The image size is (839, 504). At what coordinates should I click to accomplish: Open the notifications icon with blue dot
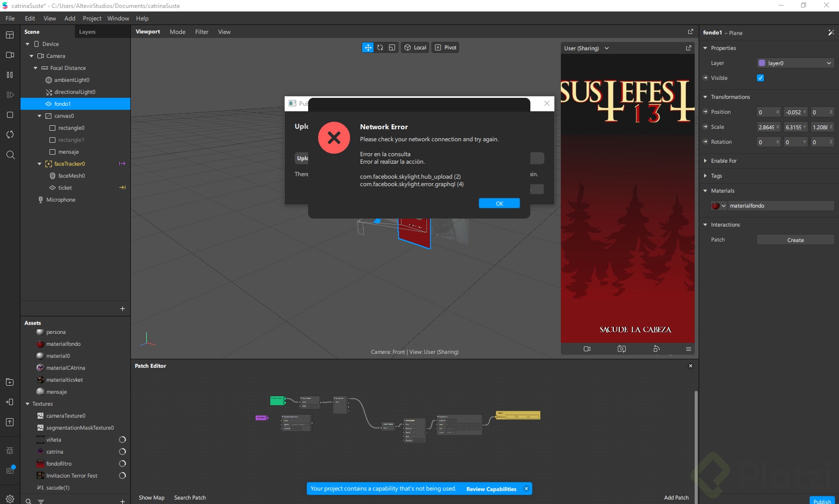point(10,470)
